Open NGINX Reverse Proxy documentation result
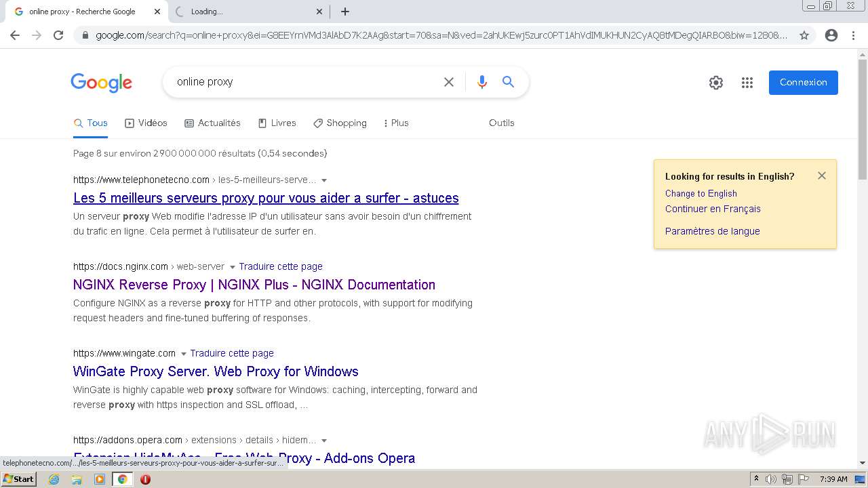 pyautogui.click(x=254, y=285)
